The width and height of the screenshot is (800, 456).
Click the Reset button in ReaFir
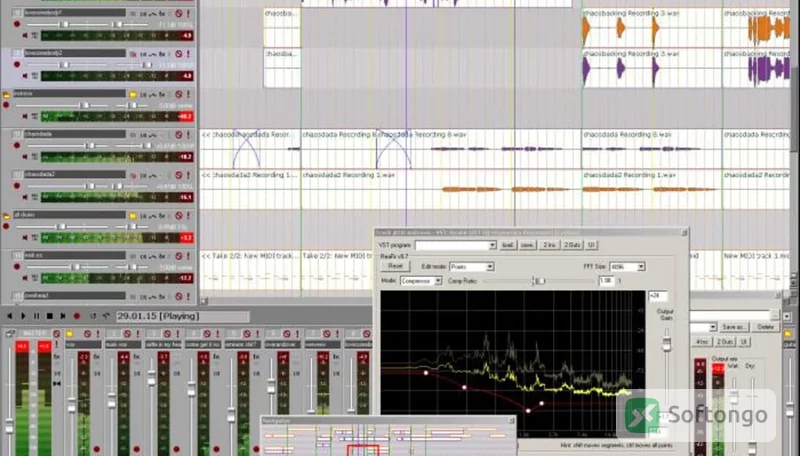pyautogui.click(x=395, y=266)
